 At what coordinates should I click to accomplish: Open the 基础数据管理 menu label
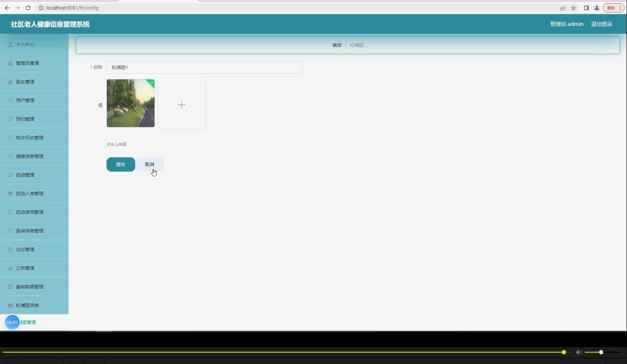(30, 287)
